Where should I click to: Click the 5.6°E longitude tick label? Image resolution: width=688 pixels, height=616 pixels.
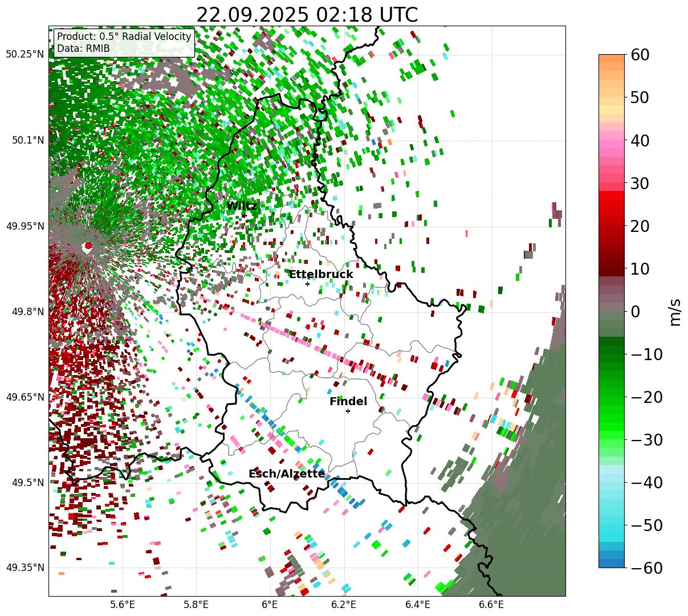point(123,605)
